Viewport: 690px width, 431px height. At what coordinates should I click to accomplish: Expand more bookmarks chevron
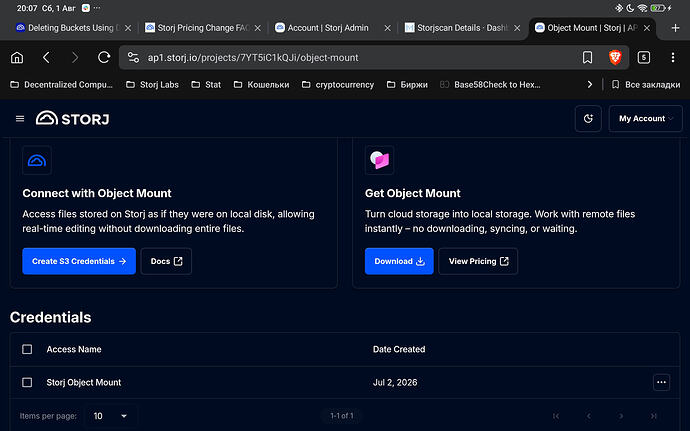coord(590,85)
